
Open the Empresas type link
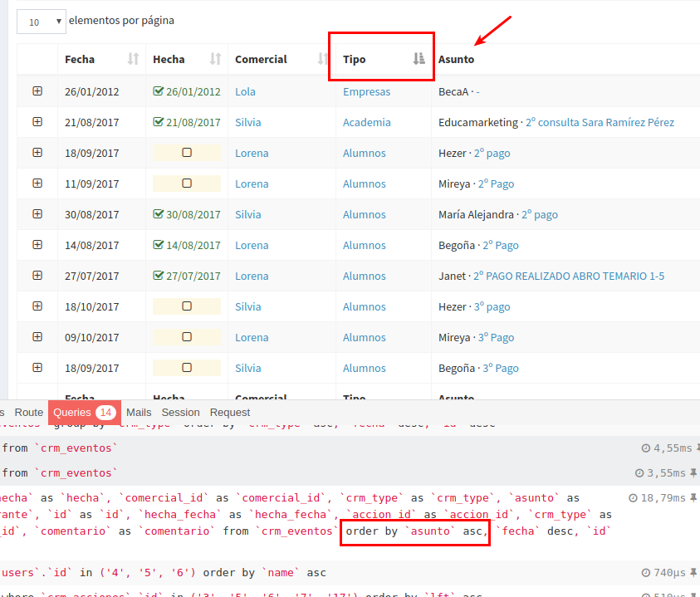[366, 91]
